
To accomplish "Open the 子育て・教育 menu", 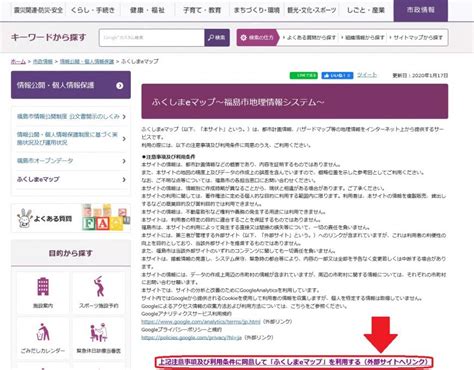I will point(202,10).
